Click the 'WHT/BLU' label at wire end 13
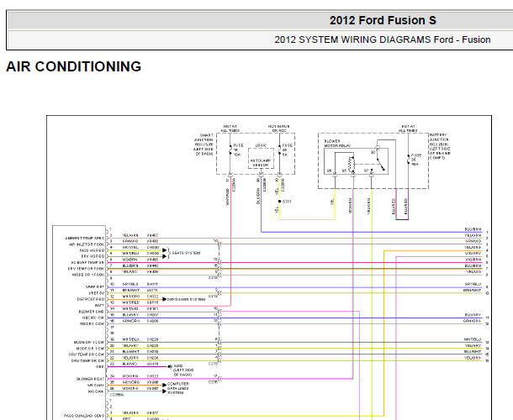This screenshot has width=513, height=420. 473,339
